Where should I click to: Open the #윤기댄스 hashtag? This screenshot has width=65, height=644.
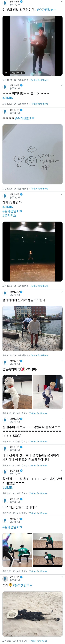pos(9,216)
